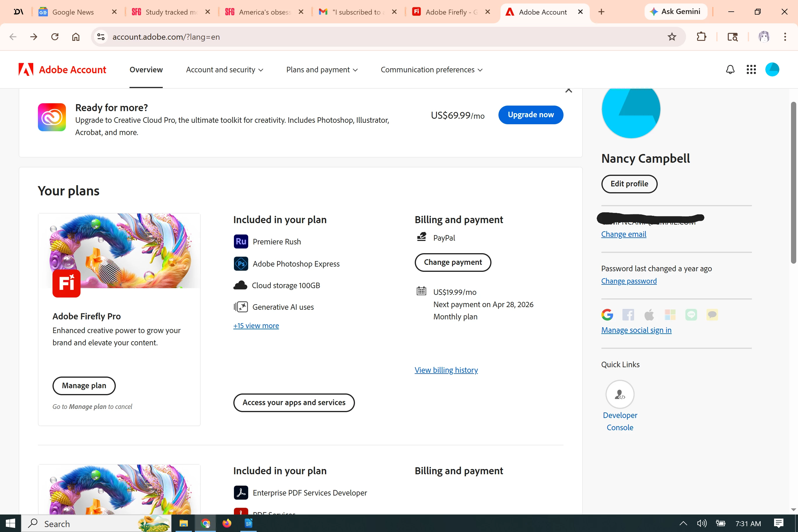Click the Apple social sign-in icon
Screen dimensions: 798x532
click(649, 315)
